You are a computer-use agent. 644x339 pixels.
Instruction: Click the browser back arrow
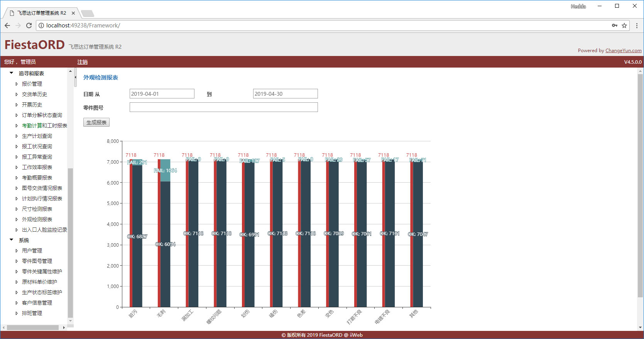click(x=7, y=25)
